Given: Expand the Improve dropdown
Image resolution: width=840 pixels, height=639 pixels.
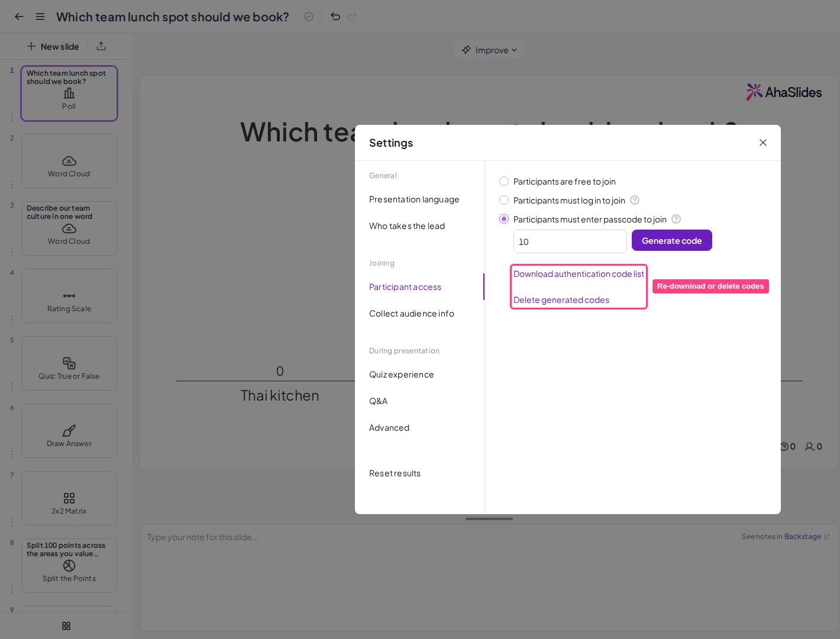Looking at the screenshot, I should coord(489,50).
